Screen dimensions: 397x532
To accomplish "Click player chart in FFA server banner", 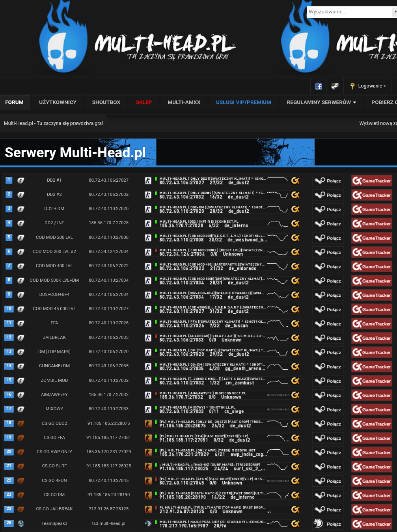I will point(278,324).
